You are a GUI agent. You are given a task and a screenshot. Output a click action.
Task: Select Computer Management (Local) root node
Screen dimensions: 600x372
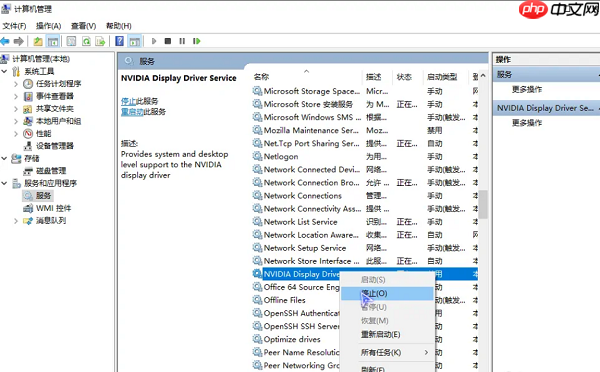point(41,59)
